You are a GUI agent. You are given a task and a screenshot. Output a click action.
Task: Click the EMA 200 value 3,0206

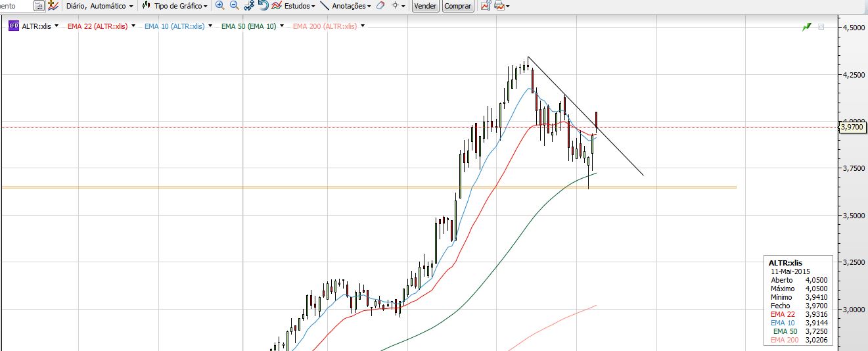coord(816,340)
